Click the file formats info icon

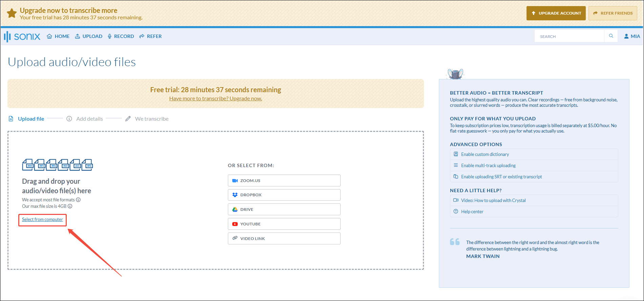tap(78, 200)
